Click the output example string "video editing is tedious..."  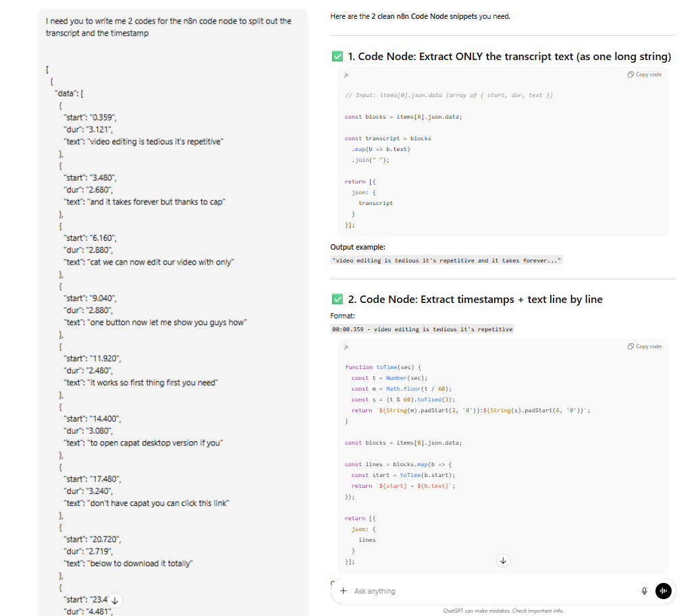click(x=446, y=260)
